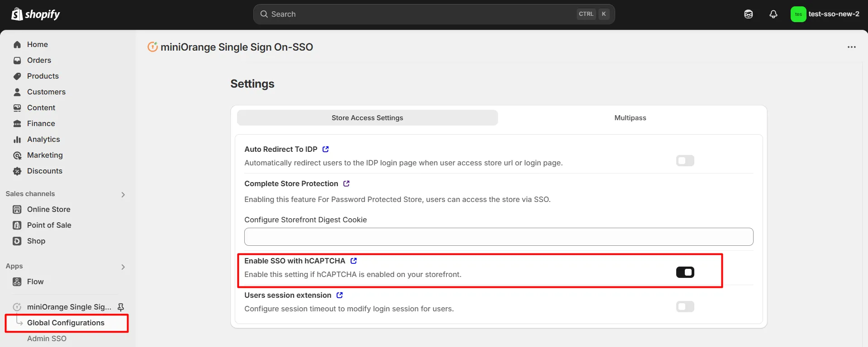Click 'Users session extension' label
The image size is (868, 347).
tap(288, 295)
